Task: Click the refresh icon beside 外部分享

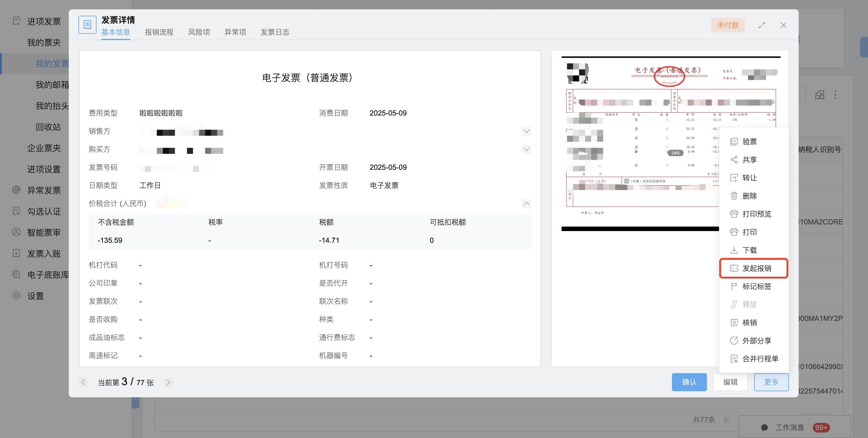Action: tap(734, 341)
